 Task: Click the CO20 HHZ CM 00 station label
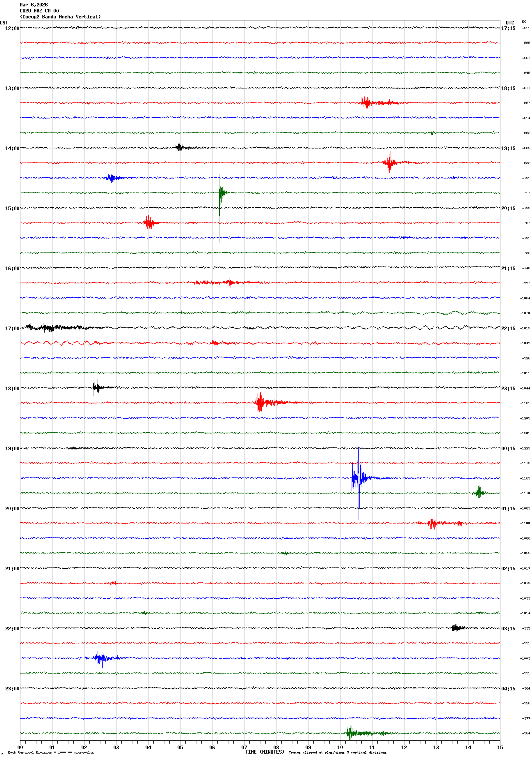point(39,11)
